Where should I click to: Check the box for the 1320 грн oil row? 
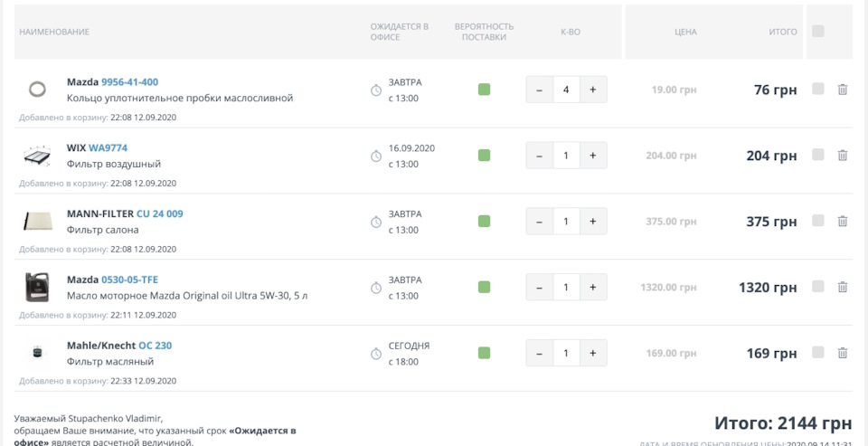click(x=817, y=287)
